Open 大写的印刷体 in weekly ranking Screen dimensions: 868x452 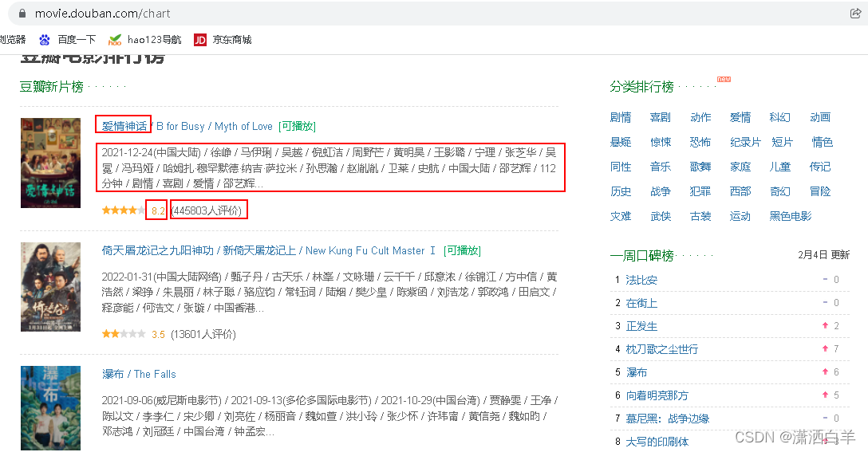[x=657, y=442]
